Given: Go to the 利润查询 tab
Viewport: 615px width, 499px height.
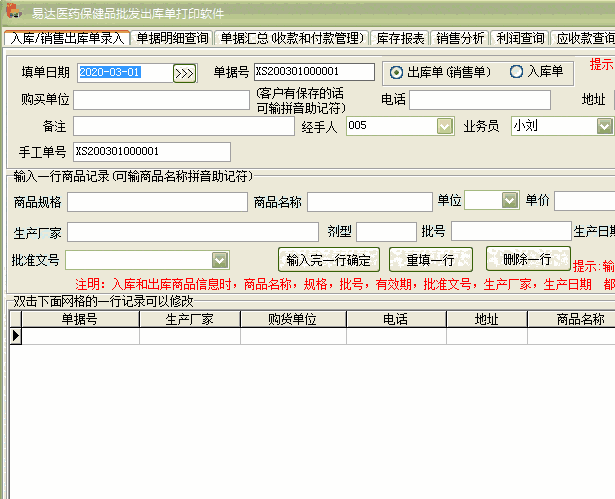Looking at the screenshot, I should (520, 38).
